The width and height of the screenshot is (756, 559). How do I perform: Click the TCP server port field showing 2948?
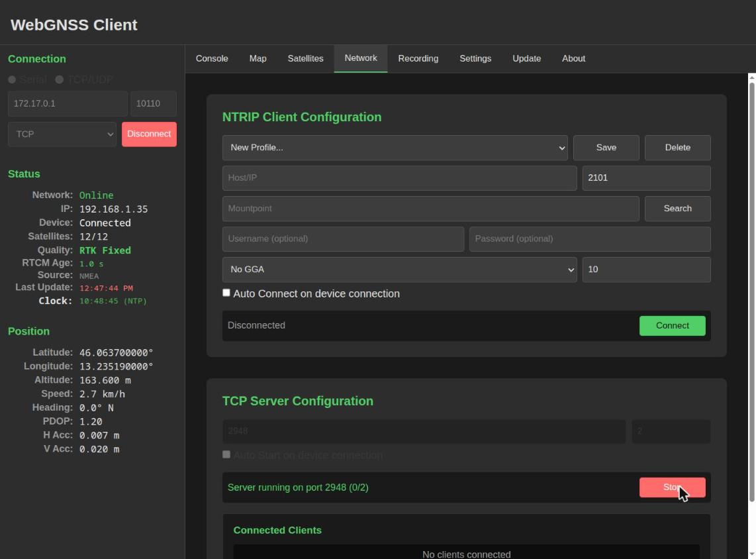pyautogui.click(x=424, y=431)
